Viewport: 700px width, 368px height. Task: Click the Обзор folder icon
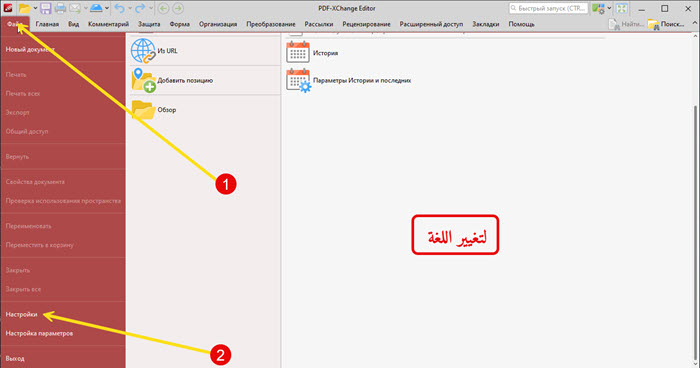pos(143,110)
